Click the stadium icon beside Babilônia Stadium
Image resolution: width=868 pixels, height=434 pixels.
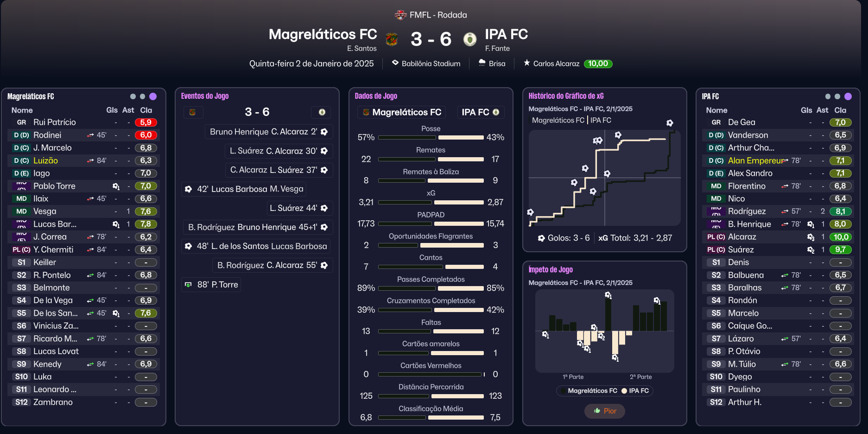tap(395, 63)
